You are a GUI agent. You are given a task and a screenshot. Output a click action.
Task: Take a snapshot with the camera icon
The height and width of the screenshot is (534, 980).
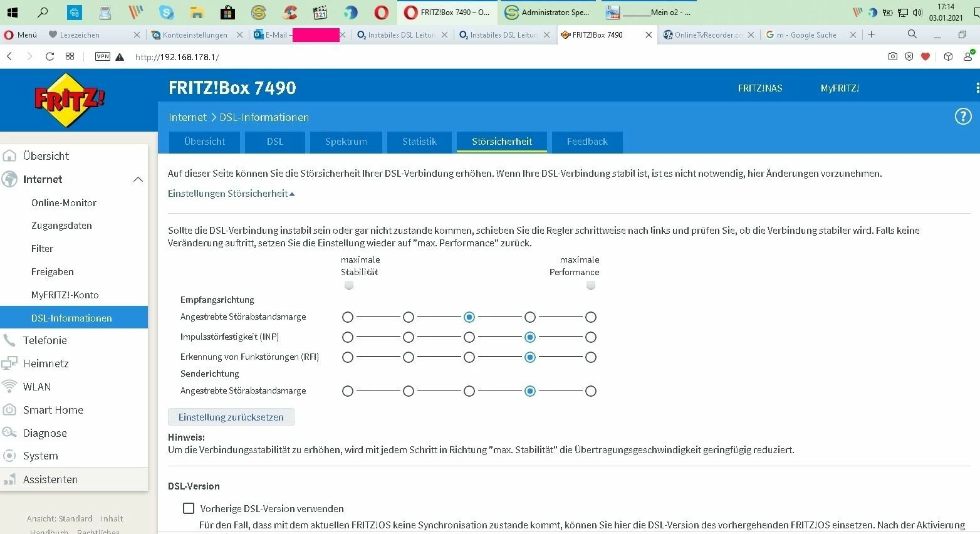[x=892, y=56]
